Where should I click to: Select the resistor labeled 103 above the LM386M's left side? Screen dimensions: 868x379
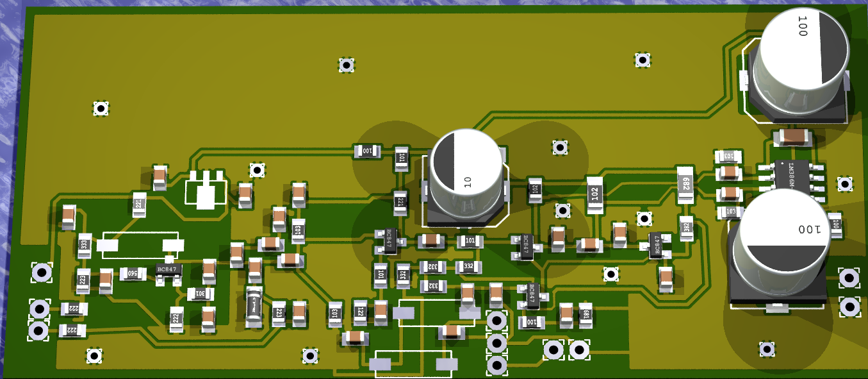tap(730, 156)
